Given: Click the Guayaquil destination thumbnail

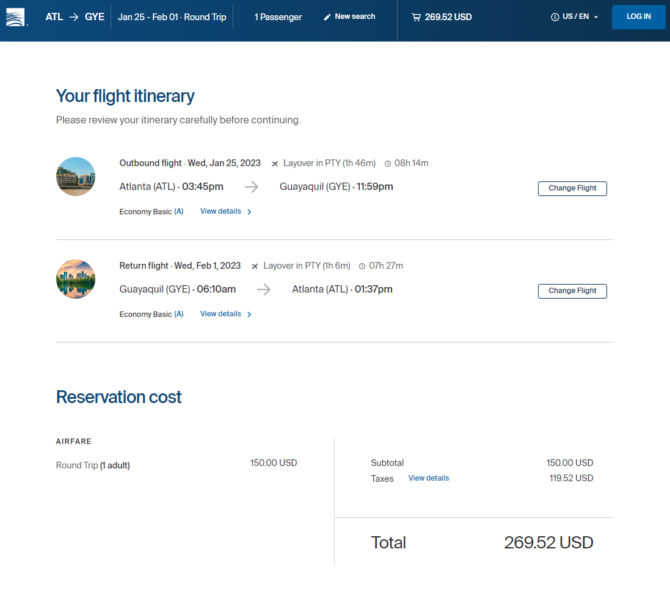Looking at the screenshot, I should pyautogui.click(x=76, y=176).
